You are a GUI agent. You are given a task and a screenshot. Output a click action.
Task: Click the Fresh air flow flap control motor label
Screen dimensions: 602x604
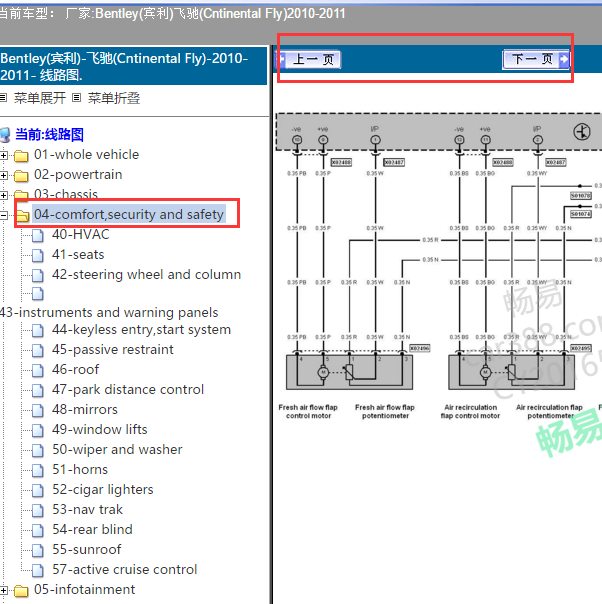[x=308, y=411]
